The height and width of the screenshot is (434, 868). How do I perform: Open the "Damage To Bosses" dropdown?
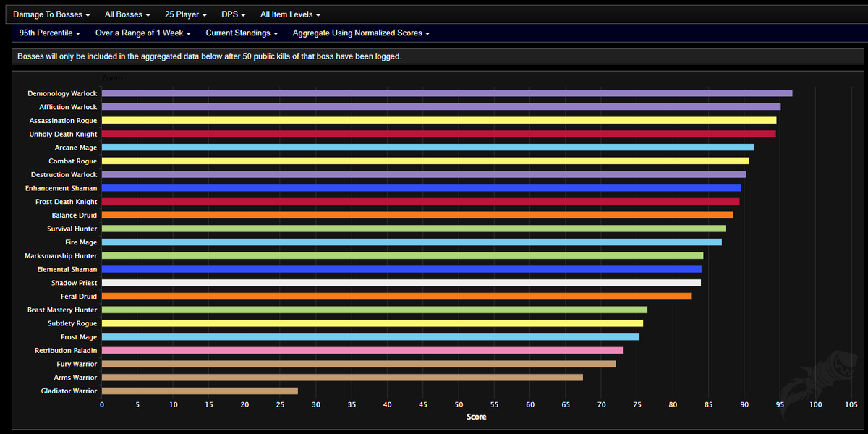click(x=51, y=14)
